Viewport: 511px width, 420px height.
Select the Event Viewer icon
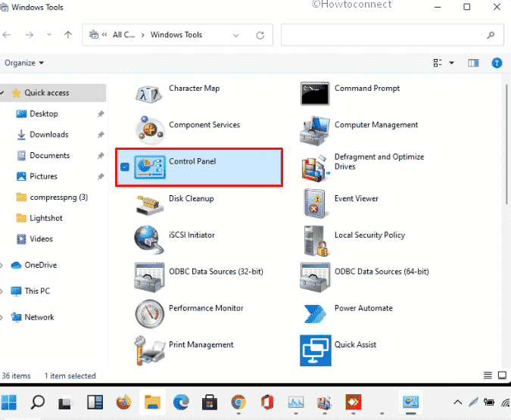click(x=314, y=204)
